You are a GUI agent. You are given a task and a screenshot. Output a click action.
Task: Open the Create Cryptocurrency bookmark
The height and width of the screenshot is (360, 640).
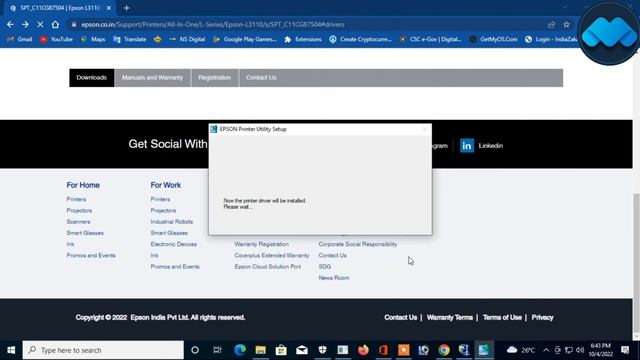tap(361, 39)
